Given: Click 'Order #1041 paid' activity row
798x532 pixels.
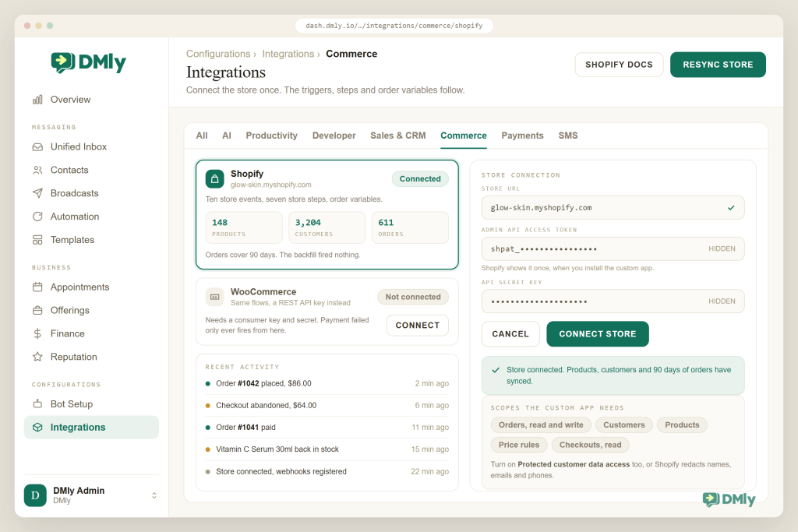Looking at the screenshot, I should tap(327, 427).
